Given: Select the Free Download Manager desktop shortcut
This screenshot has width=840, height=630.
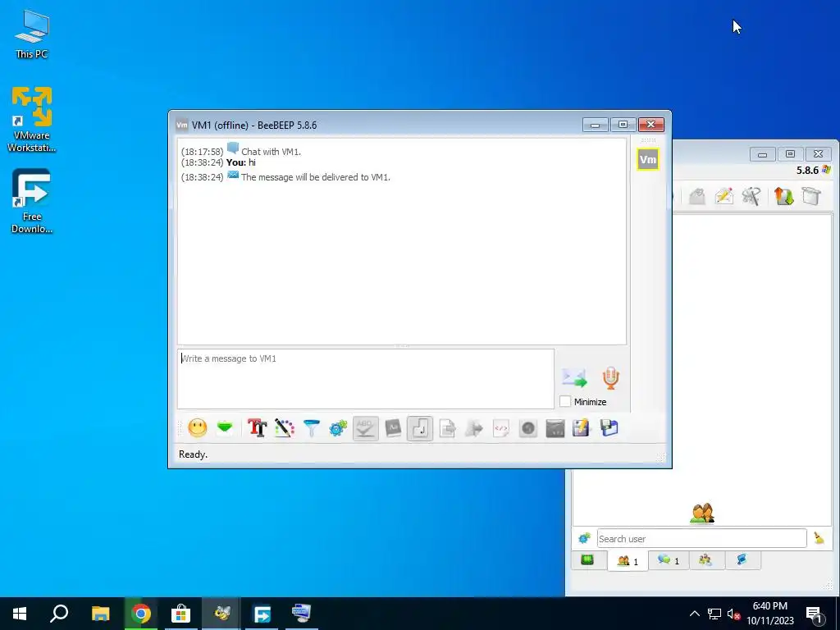Looking at the screenshot, I should point(32,202).
